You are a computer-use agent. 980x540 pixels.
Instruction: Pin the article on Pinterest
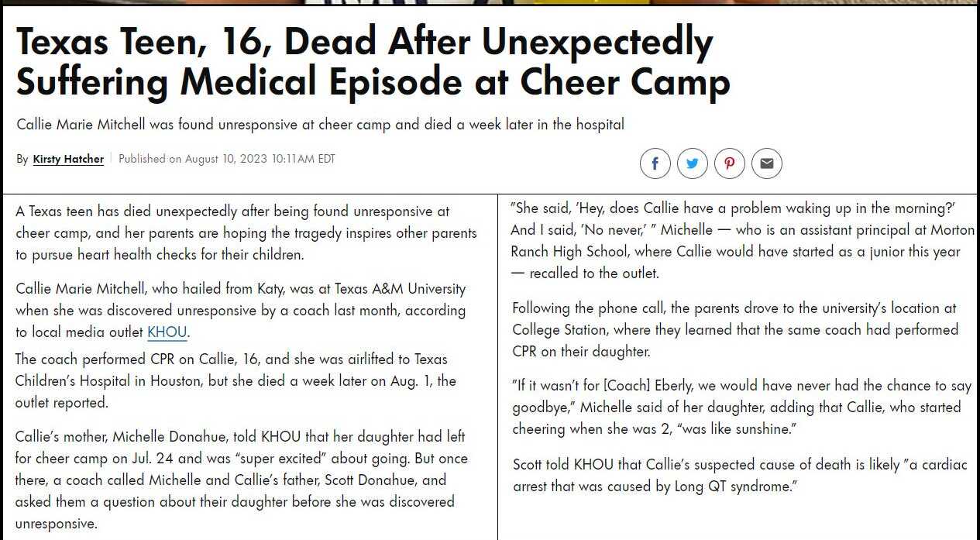coord(729,163)
